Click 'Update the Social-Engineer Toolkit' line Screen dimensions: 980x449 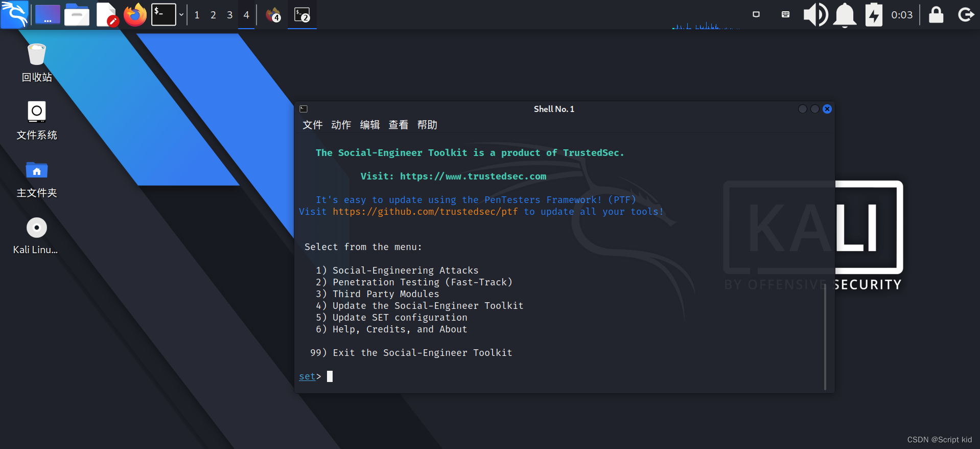(x=419, y=306)
